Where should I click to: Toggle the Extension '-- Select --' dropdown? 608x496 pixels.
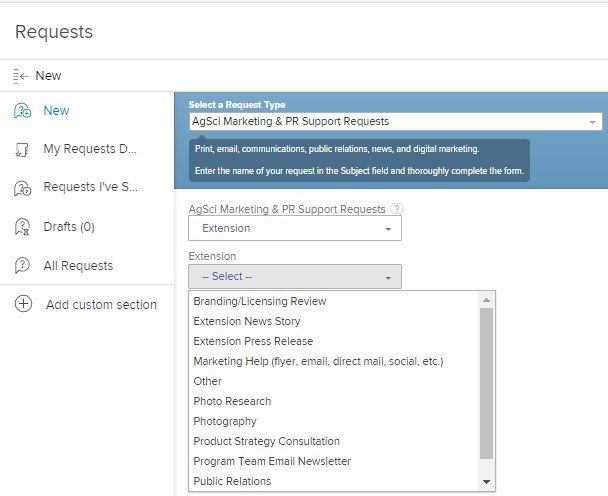294,276
